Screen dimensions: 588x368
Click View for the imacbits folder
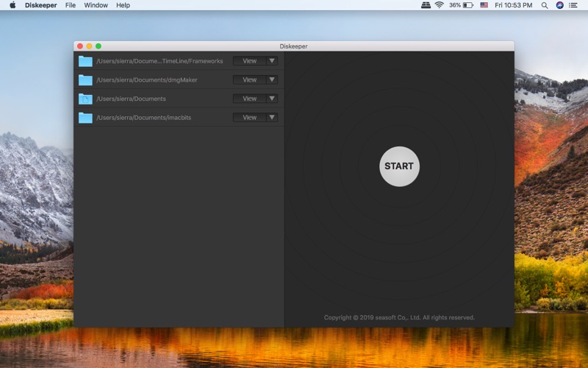250,117
